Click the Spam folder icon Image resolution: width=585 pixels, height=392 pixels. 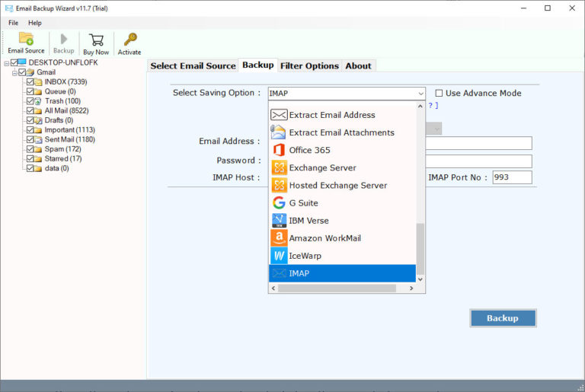click(38, 149)
